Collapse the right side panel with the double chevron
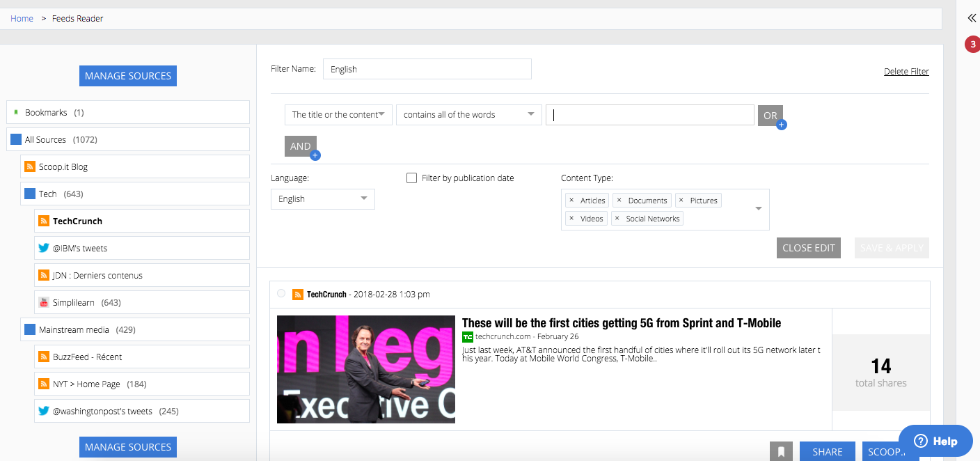 [972, 18]
